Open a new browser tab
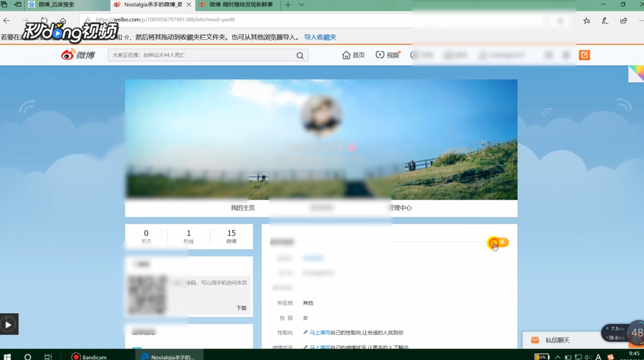This screenshot has width=644, height=360. pyautogui.click(x=288, y=5)
